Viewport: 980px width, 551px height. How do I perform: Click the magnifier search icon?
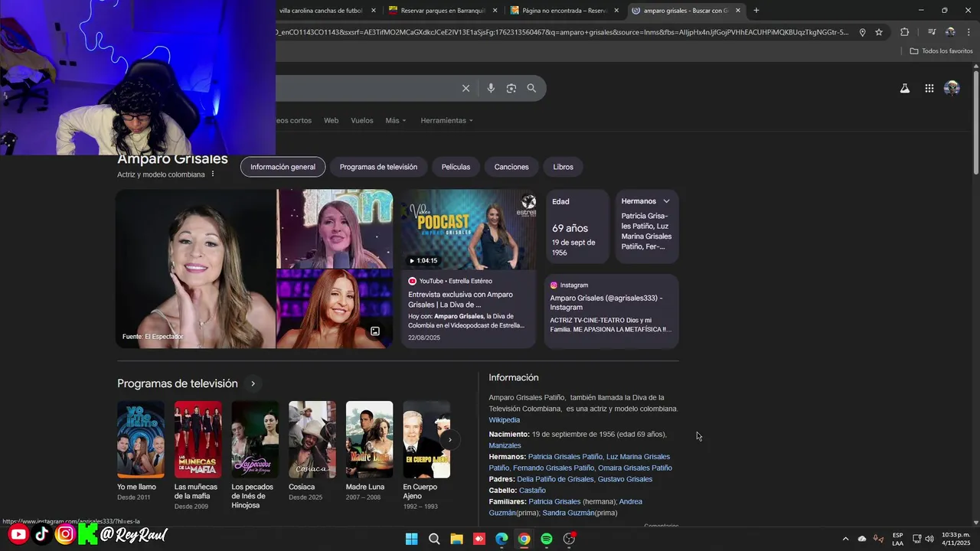pyautogui.click(x=531, y=88)
